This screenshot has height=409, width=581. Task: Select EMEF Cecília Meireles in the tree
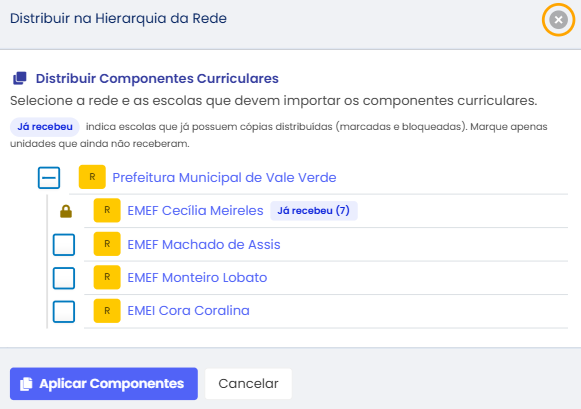click(195, 210)
